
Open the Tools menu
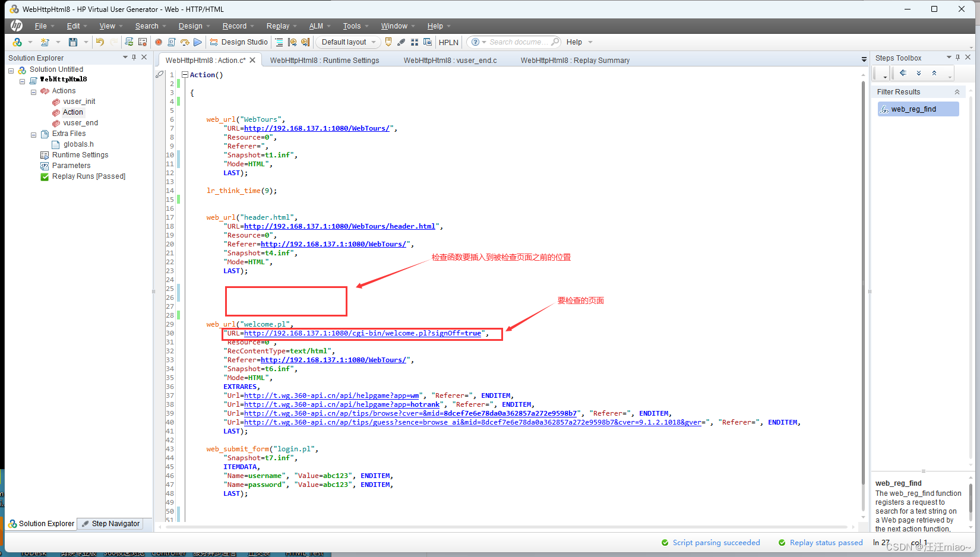[352, 26]
